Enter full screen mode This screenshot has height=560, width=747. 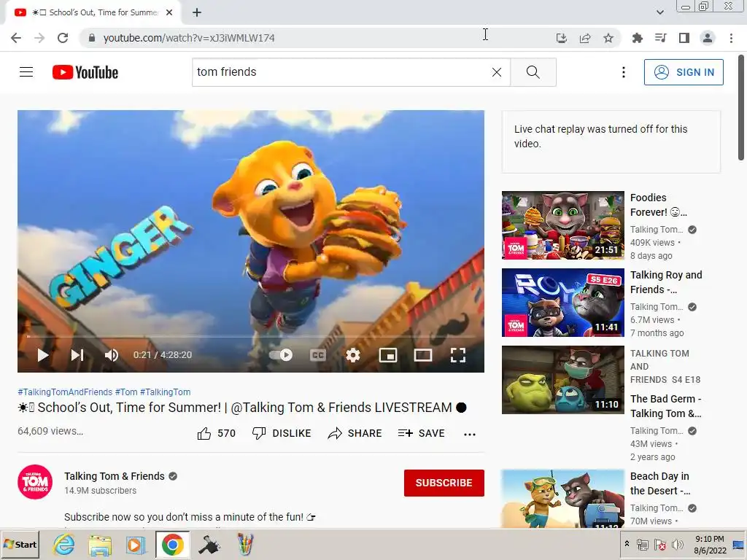click(458, 355)
